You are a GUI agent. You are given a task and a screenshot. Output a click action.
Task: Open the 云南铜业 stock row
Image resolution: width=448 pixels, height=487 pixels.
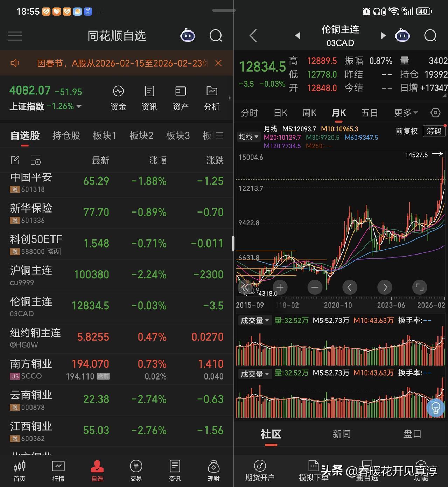point(117,400)
